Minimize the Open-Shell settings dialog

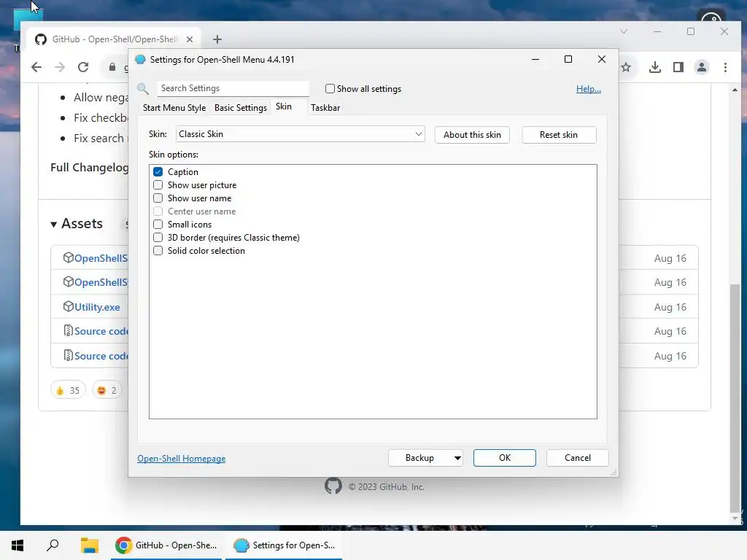535,59
